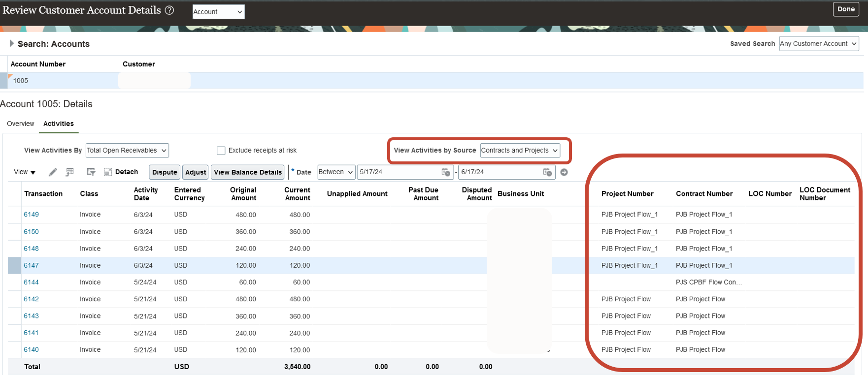Click the Business Unit column header
868x375 pixels.
(x=521, y=194)
